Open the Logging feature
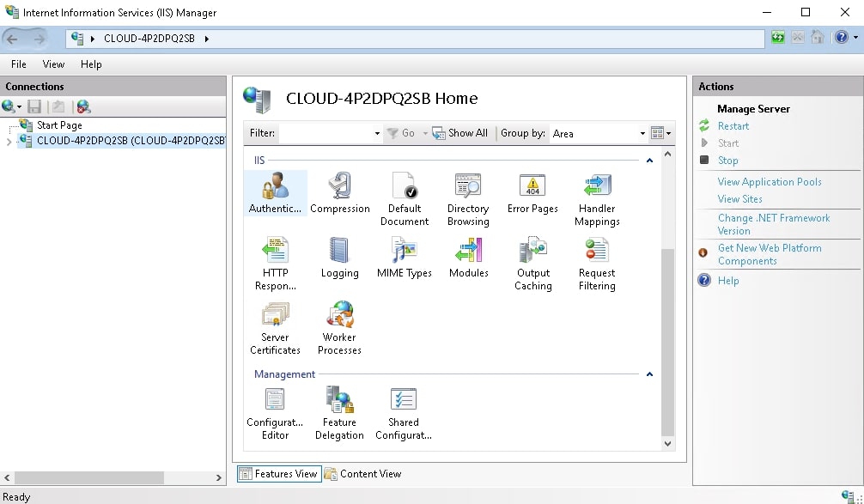864x504 pixels. [x=339, y=258]
